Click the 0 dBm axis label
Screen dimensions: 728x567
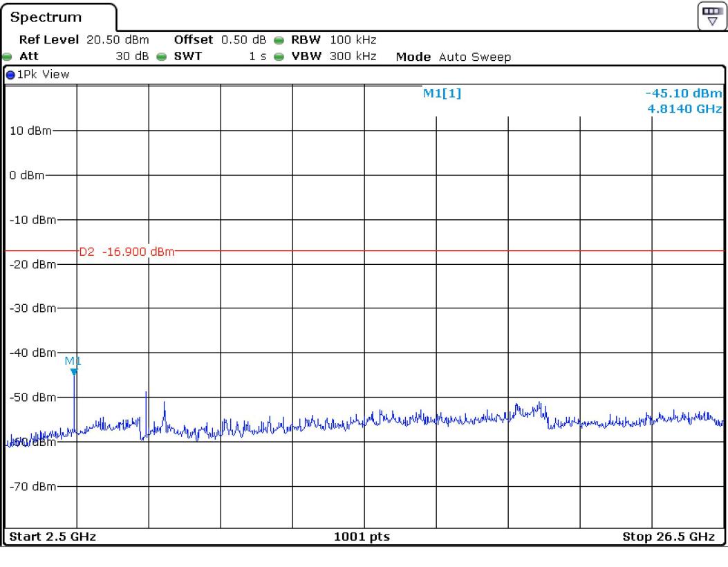tap(27, 176)
